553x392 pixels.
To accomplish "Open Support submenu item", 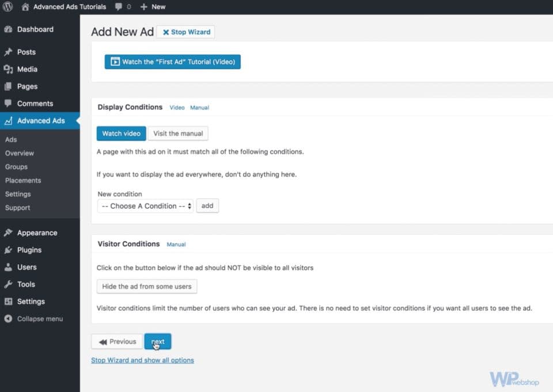I will coord(17,208).
